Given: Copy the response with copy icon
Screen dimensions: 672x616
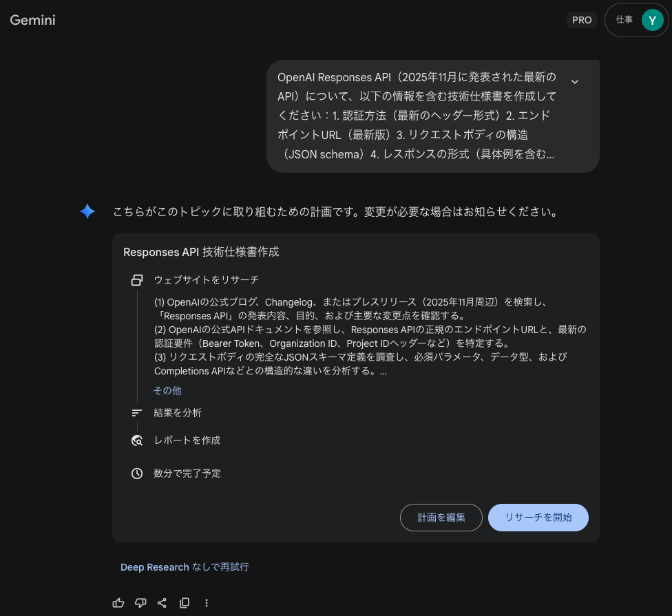Looking at the screenshot, I should [185, 603].
